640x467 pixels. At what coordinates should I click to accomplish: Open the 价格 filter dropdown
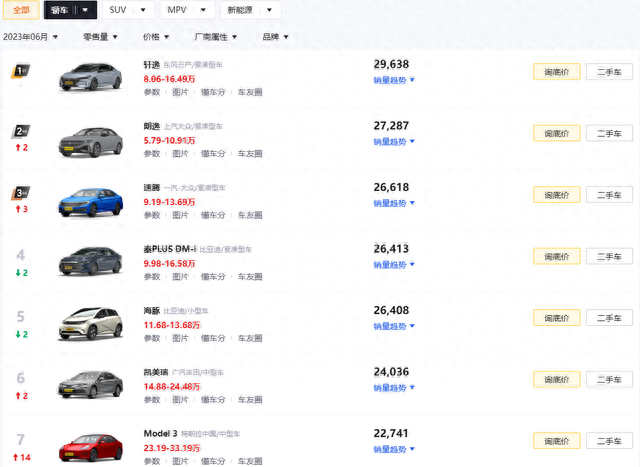coord(156,37)
